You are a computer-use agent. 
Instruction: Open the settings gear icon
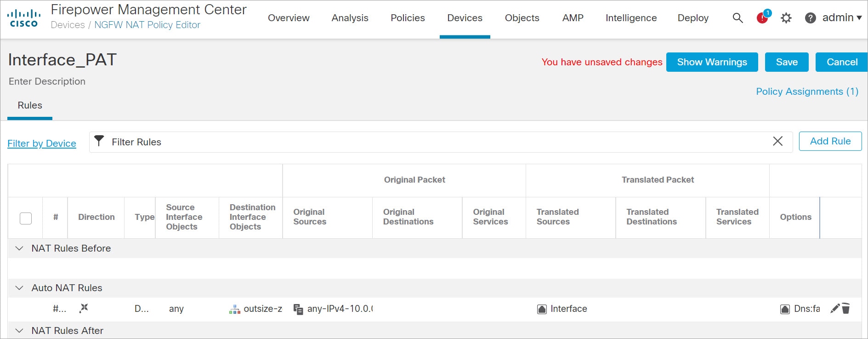tap(786, 18)
